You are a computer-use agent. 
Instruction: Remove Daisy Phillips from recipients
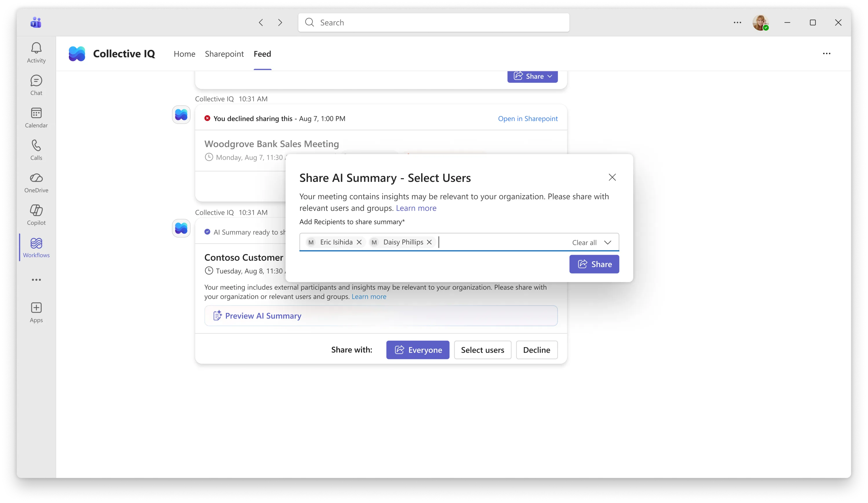click(429, 242)
